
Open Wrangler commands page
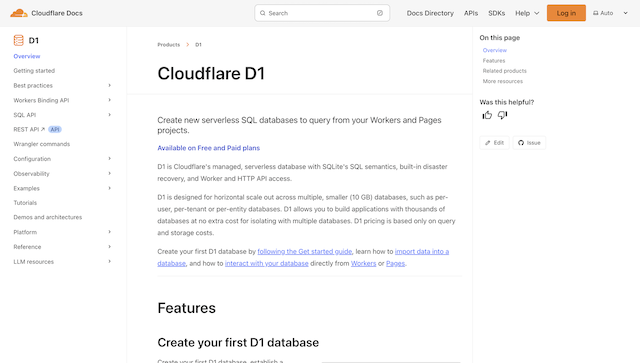point(42,144)
